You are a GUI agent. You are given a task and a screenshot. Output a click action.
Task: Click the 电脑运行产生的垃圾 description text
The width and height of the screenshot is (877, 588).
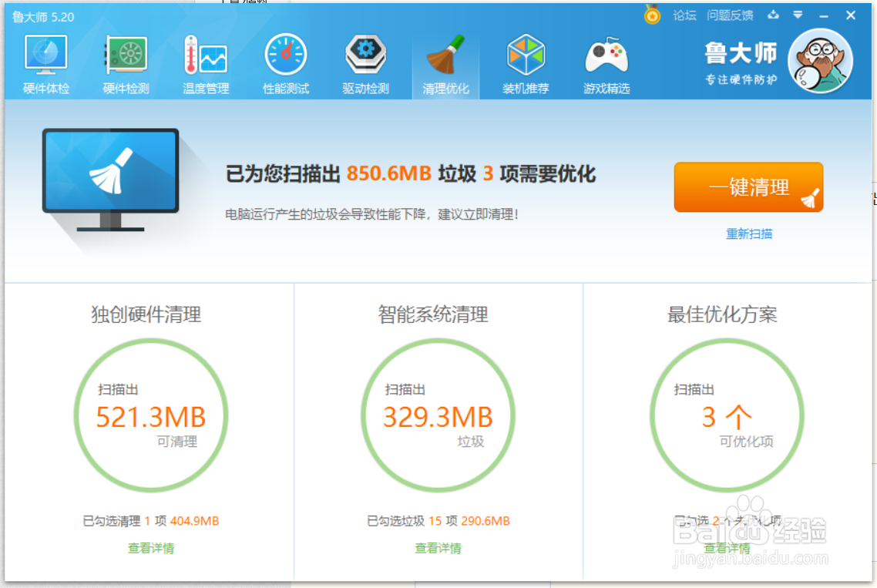point(372,214)
